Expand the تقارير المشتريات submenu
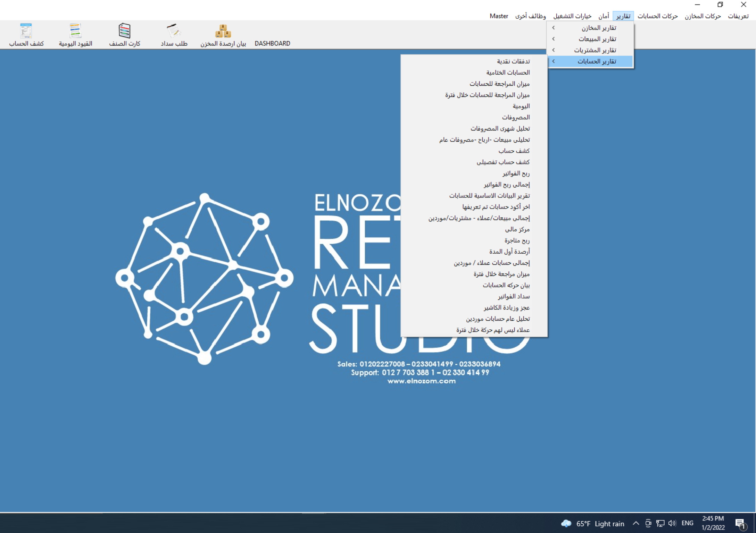 tap(590, 50)
